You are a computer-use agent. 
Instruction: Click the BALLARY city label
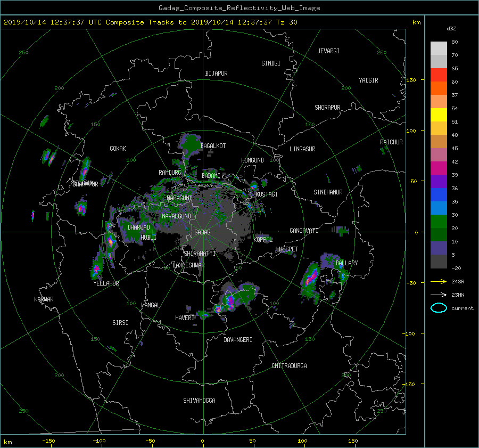coord(346,263)
